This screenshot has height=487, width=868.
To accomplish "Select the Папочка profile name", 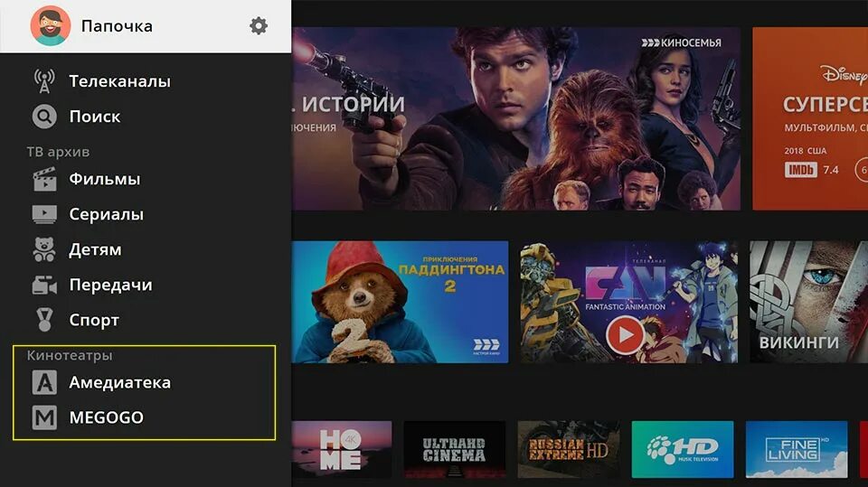I will [x=117, y=26].
